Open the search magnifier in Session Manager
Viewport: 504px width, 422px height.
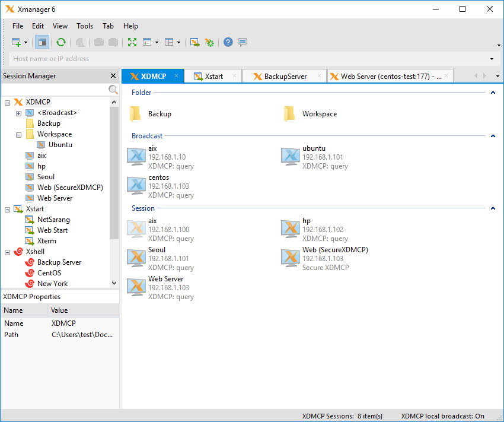[113, 90]
